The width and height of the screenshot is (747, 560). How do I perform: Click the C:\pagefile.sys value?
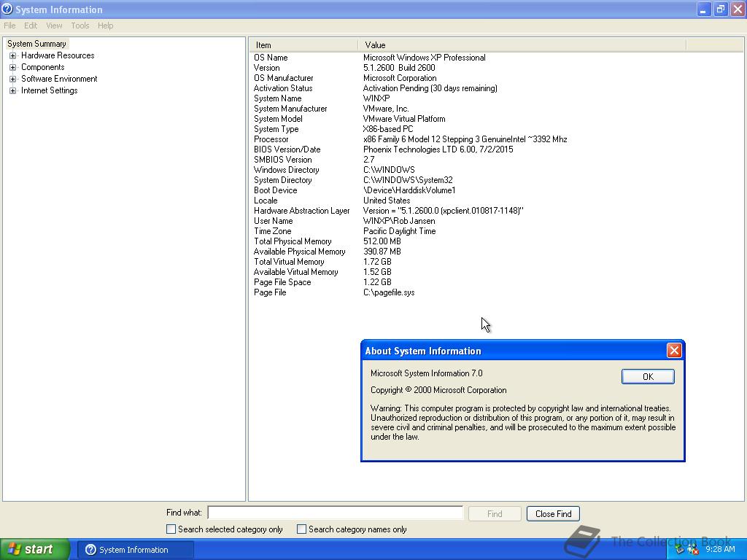point(389,292)
